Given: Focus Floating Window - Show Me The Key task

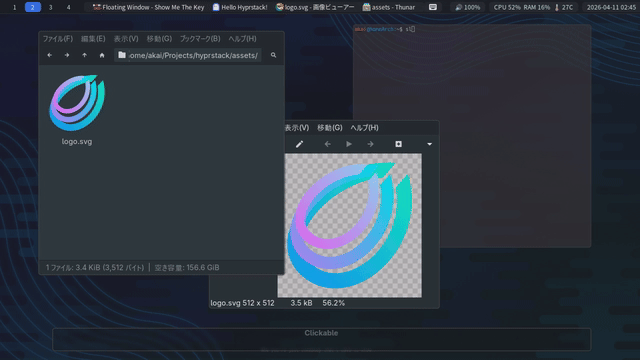Looking at the screenshot, I should 149,7.
